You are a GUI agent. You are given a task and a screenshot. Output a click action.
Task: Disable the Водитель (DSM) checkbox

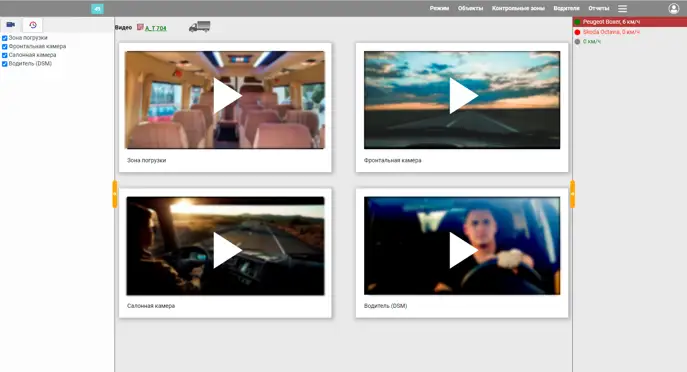5,64
